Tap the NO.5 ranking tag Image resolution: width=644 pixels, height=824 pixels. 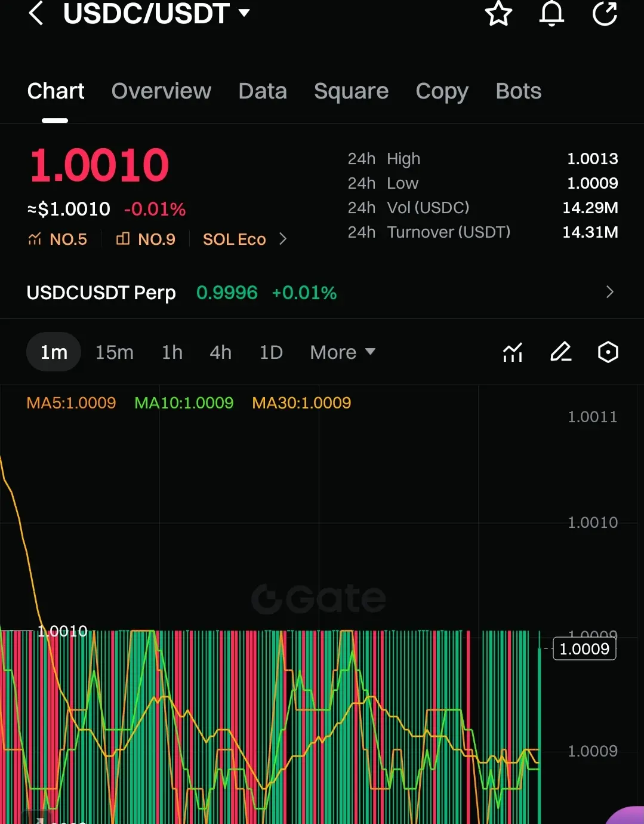click(58, 239)
